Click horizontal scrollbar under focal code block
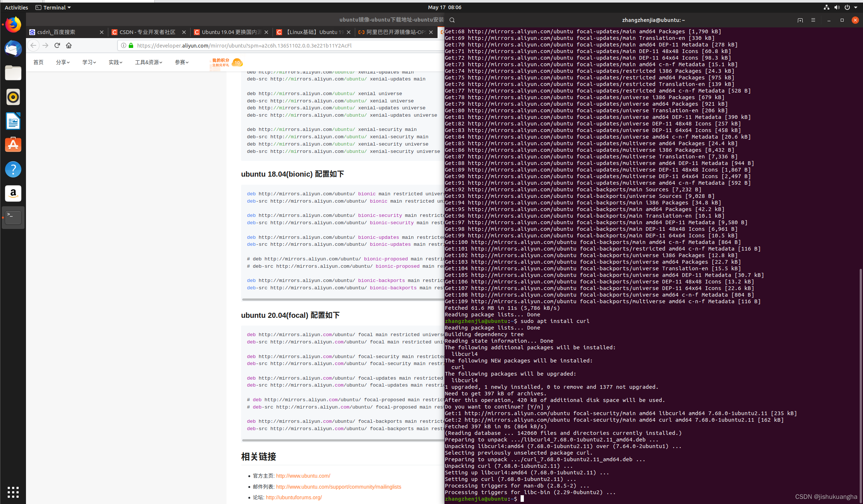 point(343,440)
